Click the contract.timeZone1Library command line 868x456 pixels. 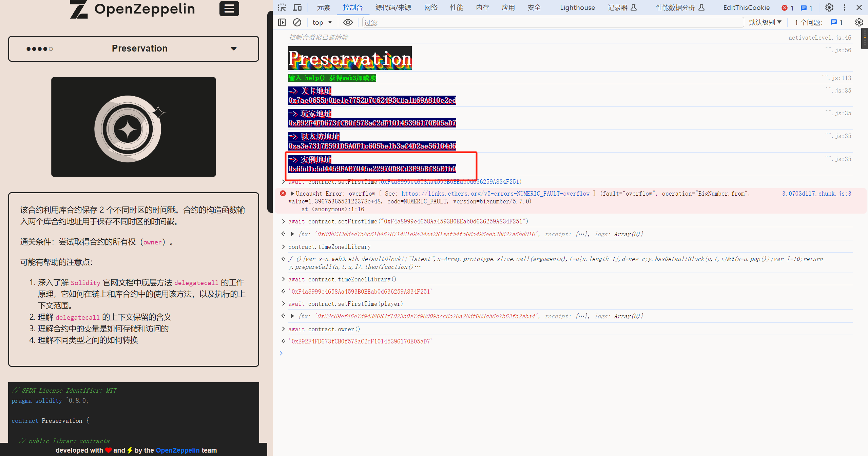pos(329,247)
